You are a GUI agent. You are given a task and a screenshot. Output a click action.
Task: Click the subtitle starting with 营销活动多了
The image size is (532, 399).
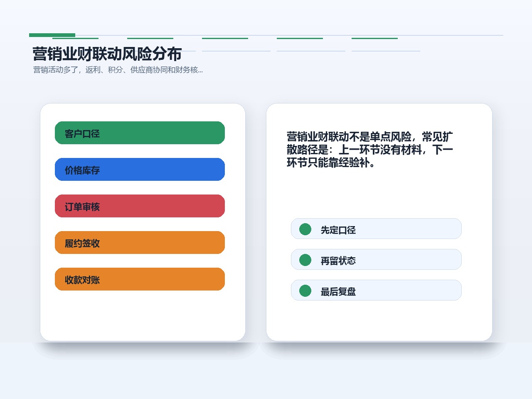click(118, 70)
